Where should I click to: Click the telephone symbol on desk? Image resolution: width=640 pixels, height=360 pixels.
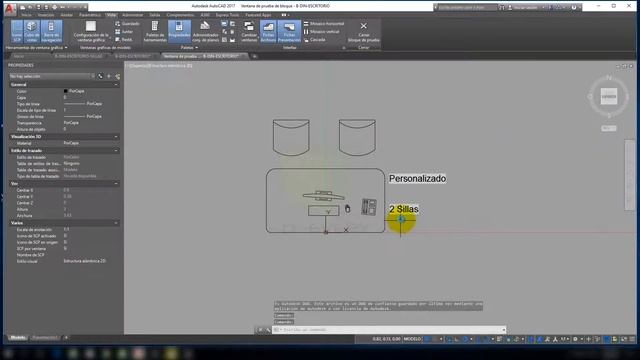coord(369,207)
